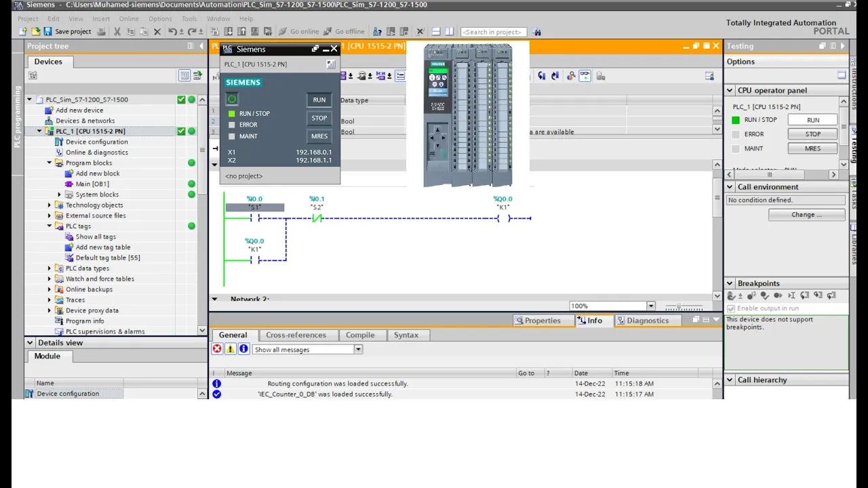Click MRES button in PLCSIM Siemens window
868x488 pixels.
pos(319,136)
